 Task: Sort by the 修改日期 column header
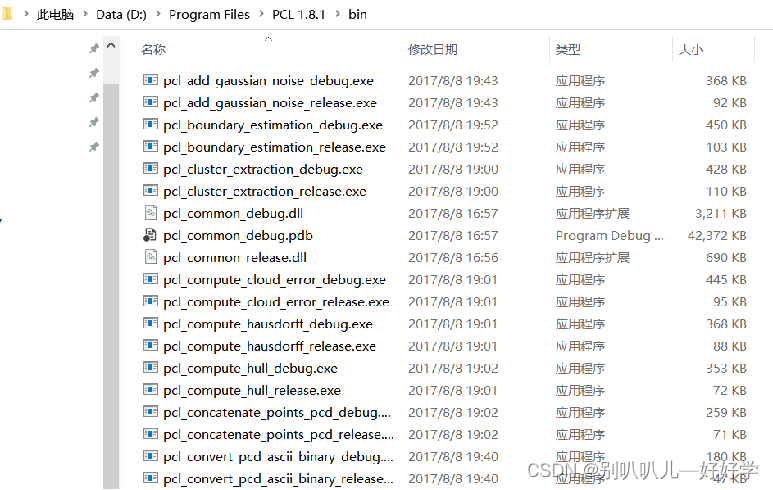point(433,49)
